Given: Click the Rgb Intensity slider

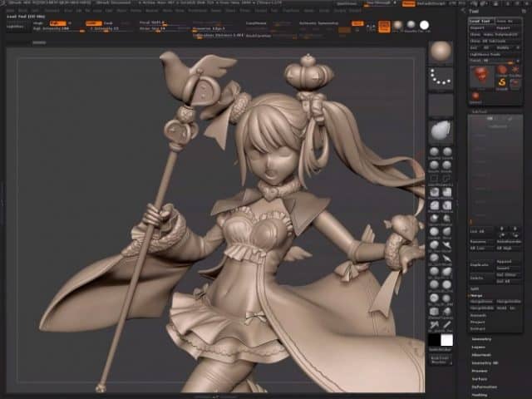Looking at the screenshot, I should (59, 29).
